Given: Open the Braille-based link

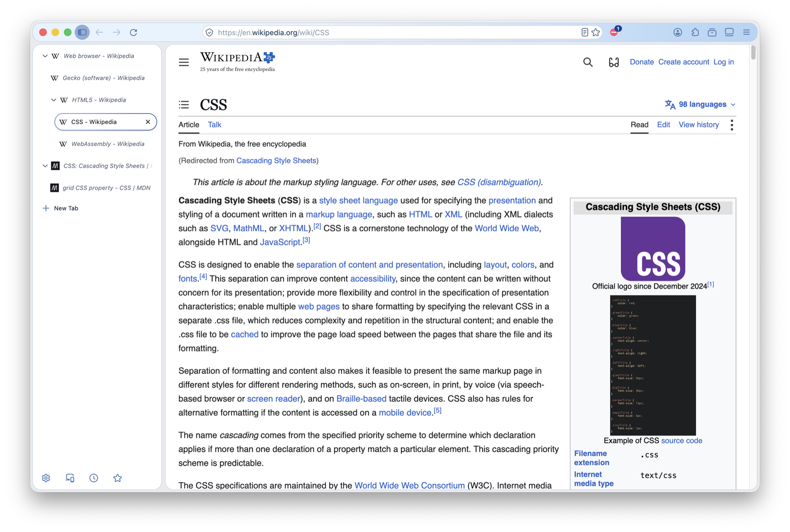Looking at the screenshot, I should pyautogui.click(x=361, y=399).
